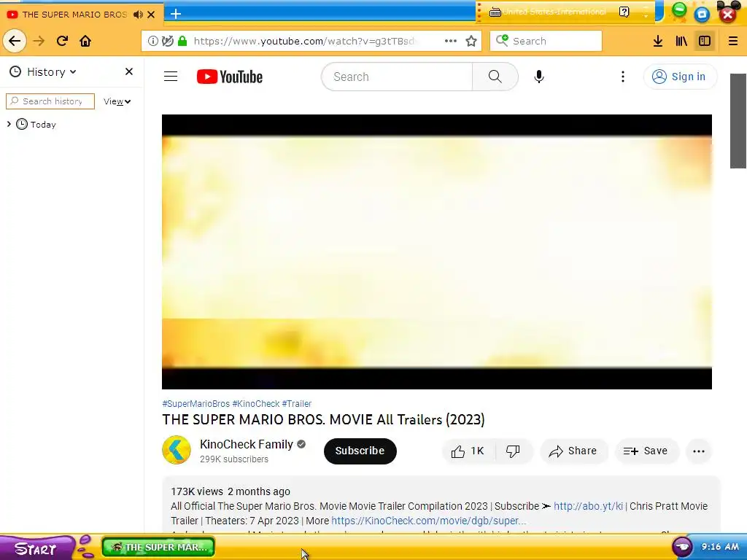Click the purple system tray icon
747x560 pixels.
pos(682,547)
